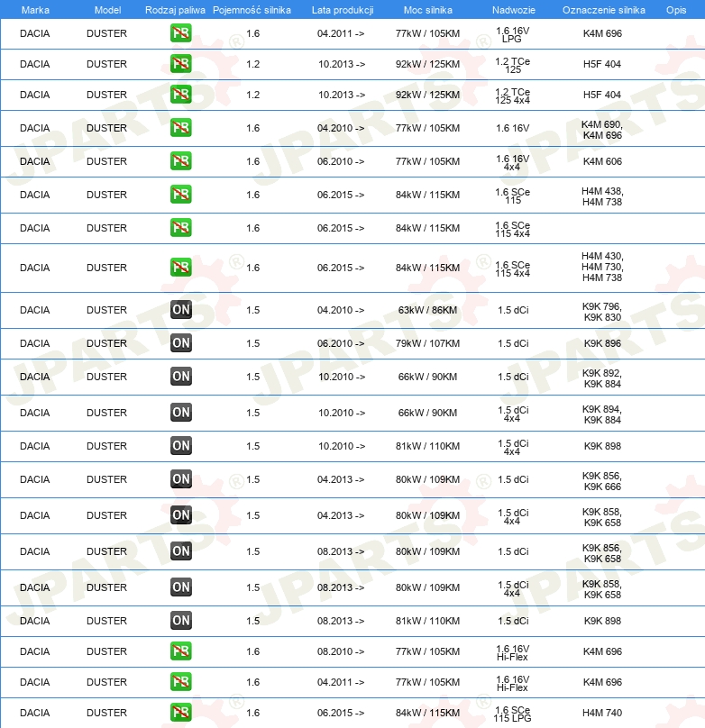Select the H4M 430, H4M 730, H4M 738 cell
705x728 pixels.
(602, 267)
